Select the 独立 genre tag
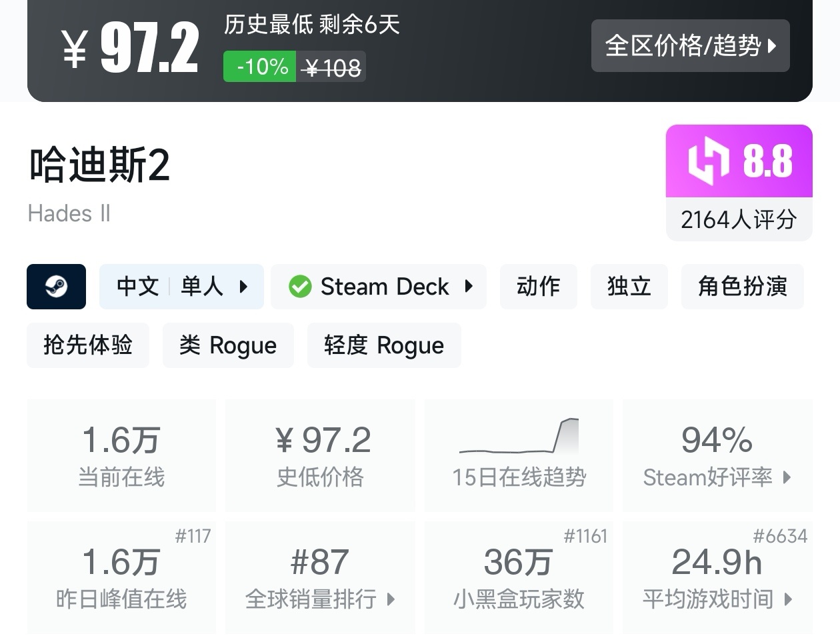Viewport: 840px width, 636px height. (x=629, y=287)
